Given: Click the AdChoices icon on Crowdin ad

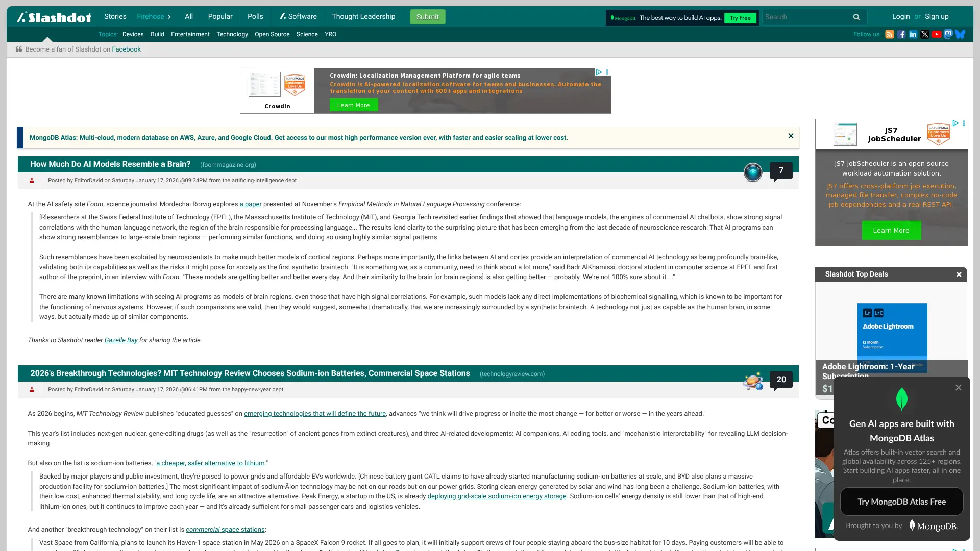Looking at the screenshot, I should point(599,72).
